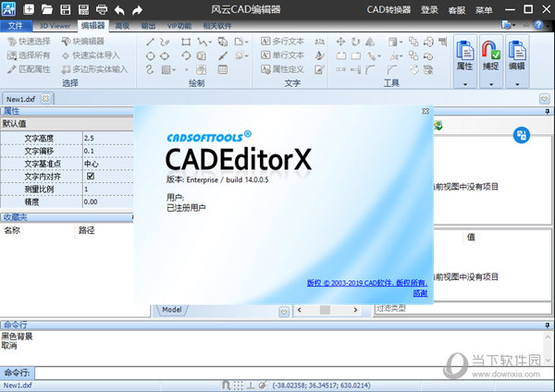Click the Redo arrow icon
The width and height of the screenshot is (555, 392).
pos(137,10)
